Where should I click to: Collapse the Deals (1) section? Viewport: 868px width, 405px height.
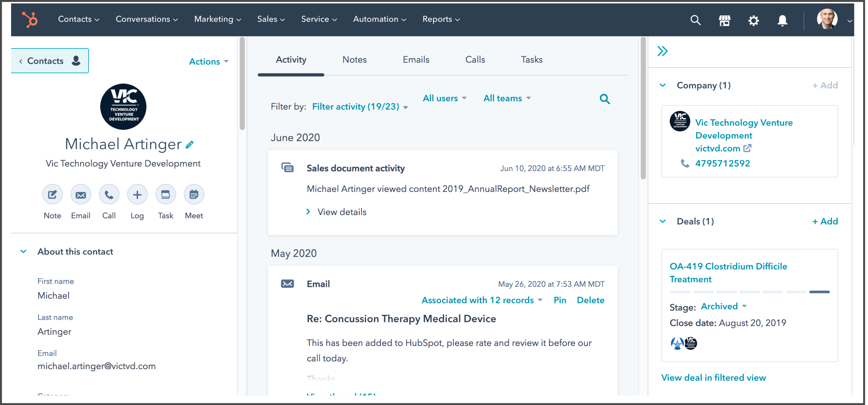pos(663,221)
